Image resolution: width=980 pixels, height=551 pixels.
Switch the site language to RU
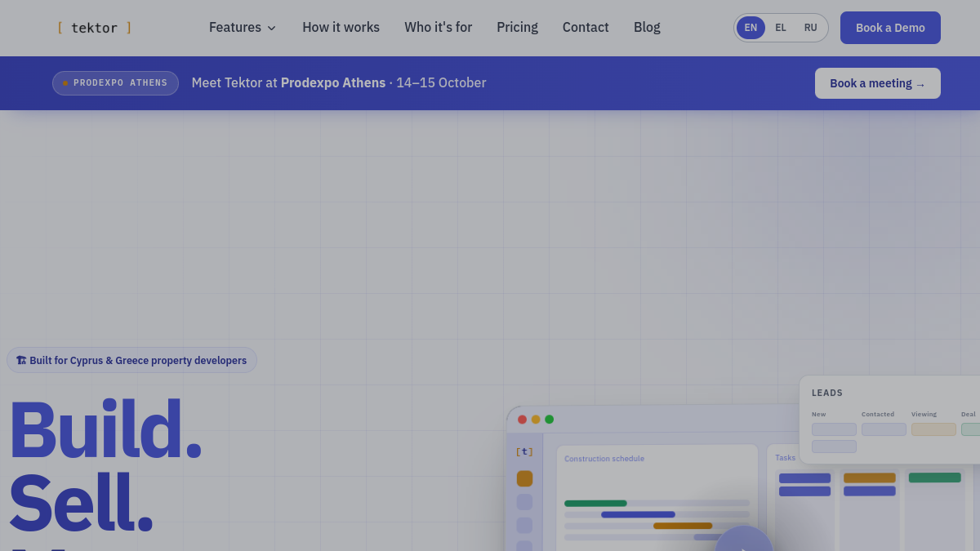(x=810, y=28)
